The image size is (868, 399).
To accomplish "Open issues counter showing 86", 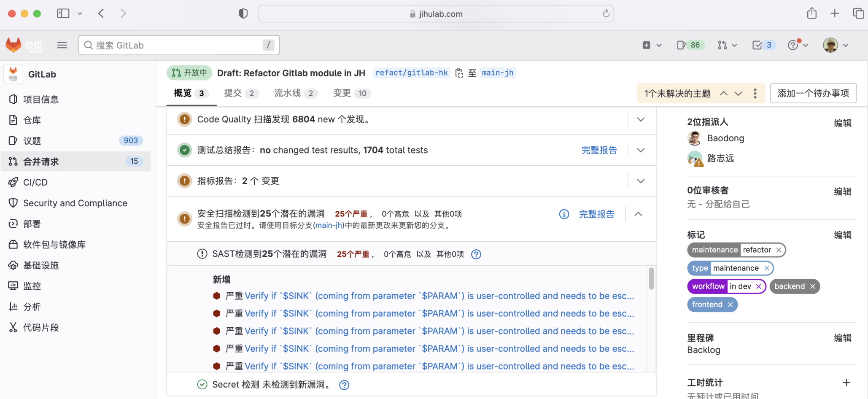I will click(x=690, y=45).
